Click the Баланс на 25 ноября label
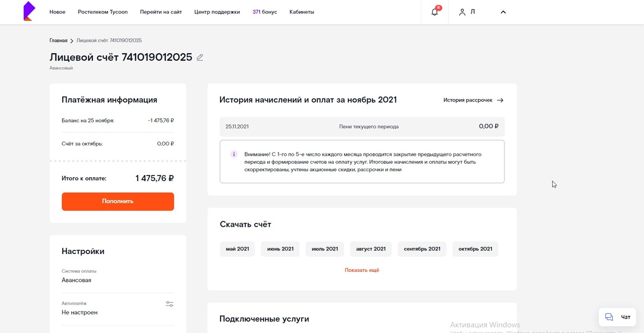This screenshot has width=644, height=333. pos(88,120)
